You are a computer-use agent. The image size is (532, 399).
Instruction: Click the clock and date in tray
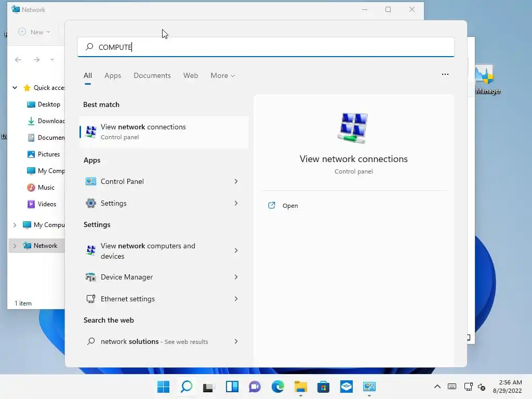(507, 387)
